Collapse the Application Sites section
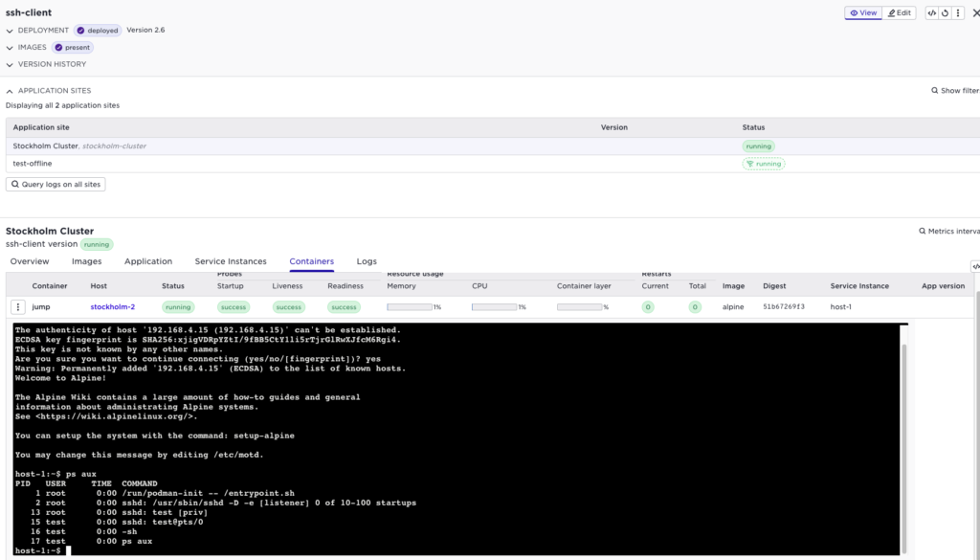Viewport: 980px width, 560px height. click(x=10, y=91)
